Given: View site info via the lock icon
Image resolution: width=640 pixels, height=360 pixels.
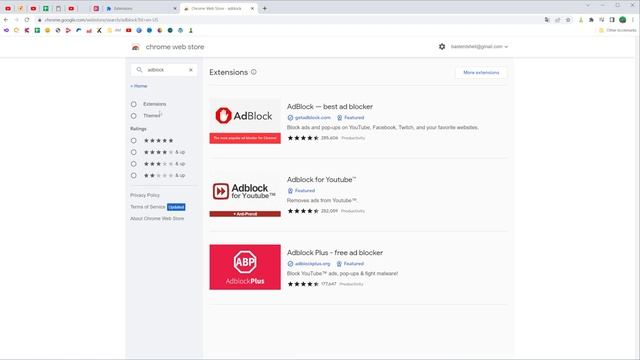Looking at the screenshot, I should pyautogui.click(x=40, y=20).
